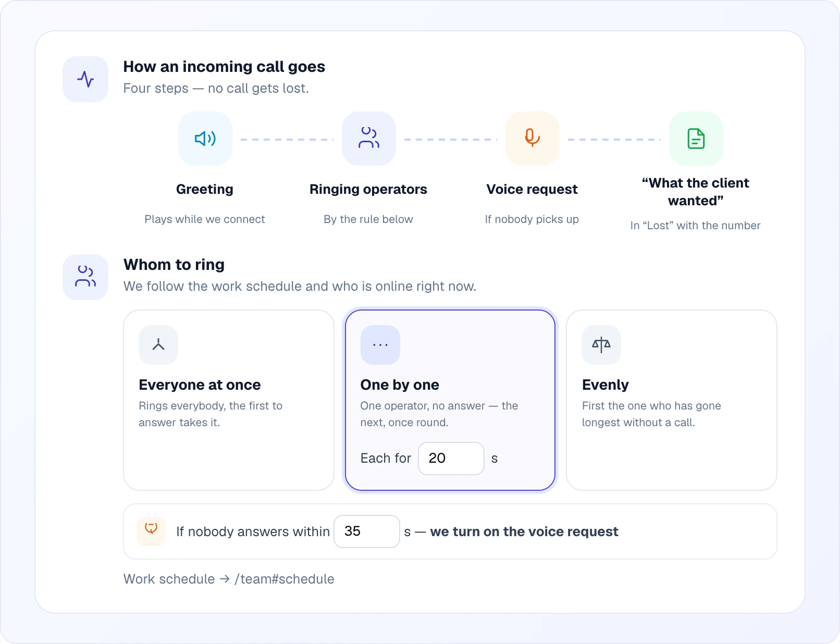Click the green document icon for “What the client wanted”
This screenshot has height=644, width=840.
[696, 139]
